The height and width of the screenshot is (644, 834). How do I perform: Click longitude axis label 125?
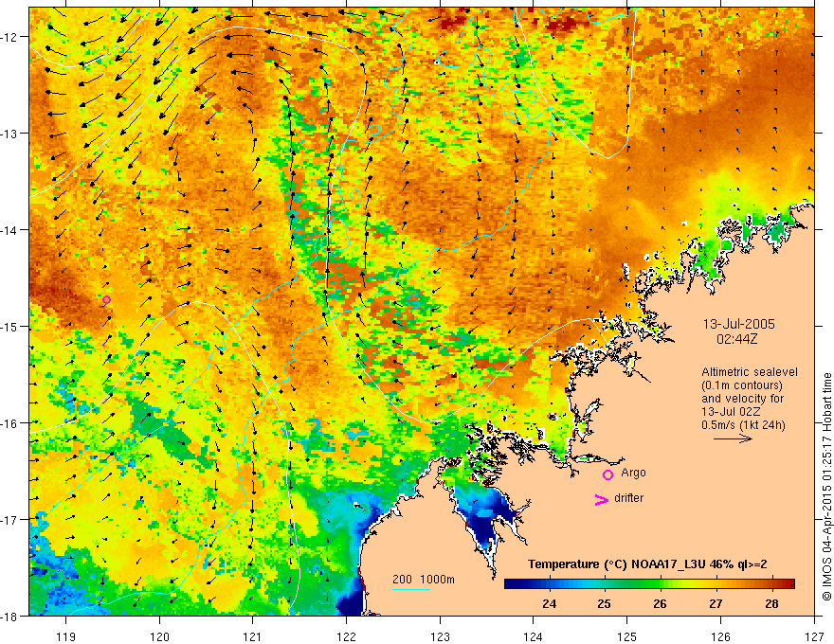[x=627, y=636]
